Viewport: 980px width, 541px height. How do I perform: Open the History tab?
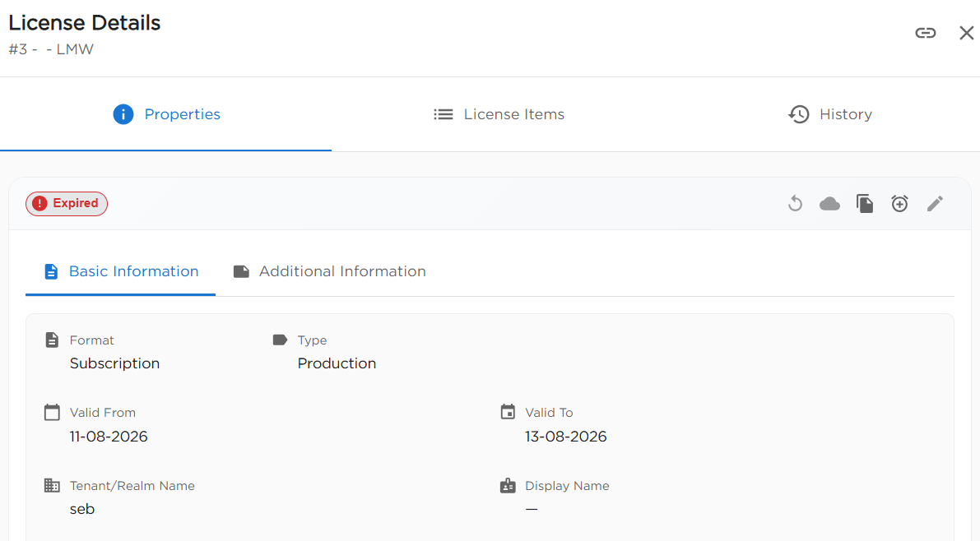830,114
